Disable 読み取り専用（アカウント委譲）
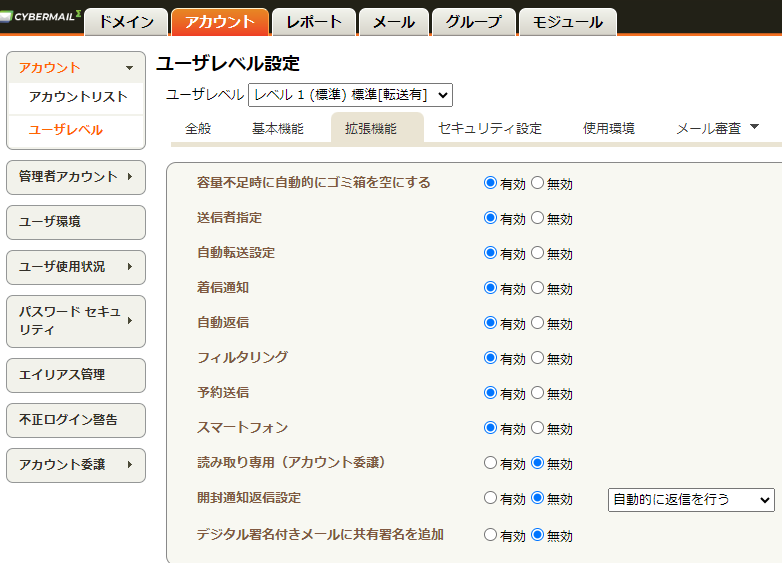The image size is (782, 563). (x=537, y=463)
